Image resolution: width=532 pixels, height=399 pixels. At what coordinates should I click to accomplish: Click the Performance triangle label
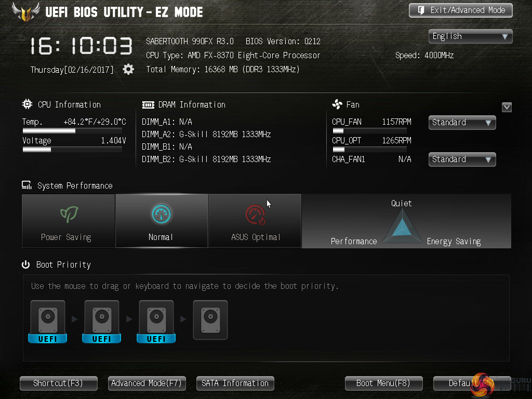click(x=354, y=241)
